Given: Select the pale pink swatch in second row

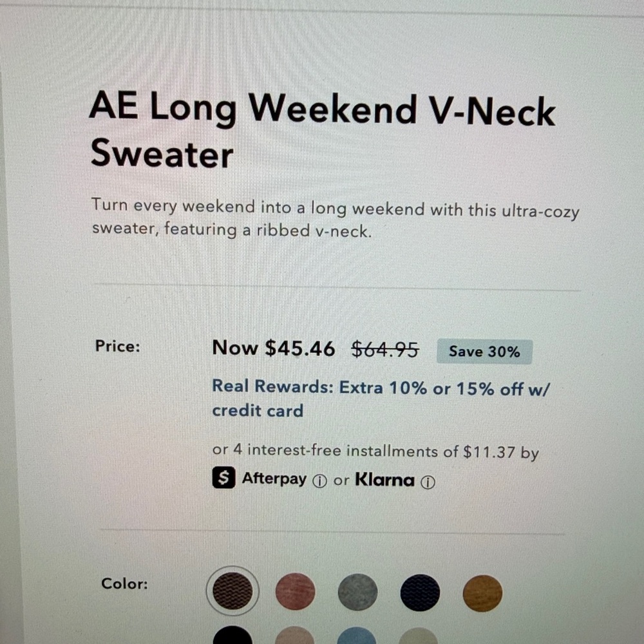Looking at the screenshot, I should (294, 636).
